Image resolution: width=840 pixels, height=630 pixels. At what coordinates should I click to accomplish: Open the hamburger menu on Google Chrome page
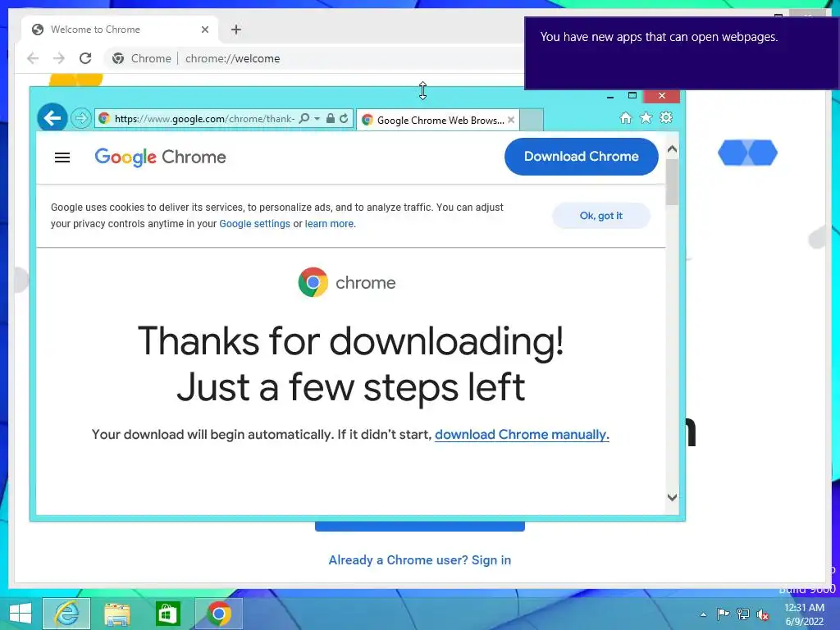(62, 157)
